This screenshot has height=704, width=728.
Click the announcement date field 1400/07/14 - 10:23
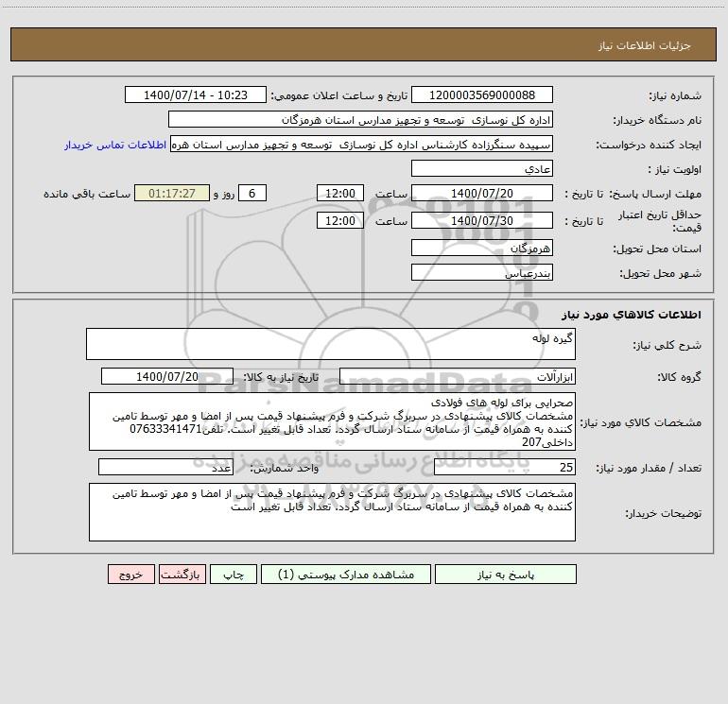(x=196, y=94)
